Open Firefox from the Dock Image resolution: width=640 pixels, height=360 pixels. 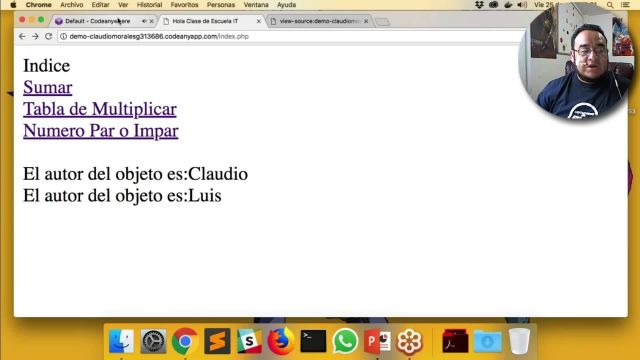(x=281, y=341)
